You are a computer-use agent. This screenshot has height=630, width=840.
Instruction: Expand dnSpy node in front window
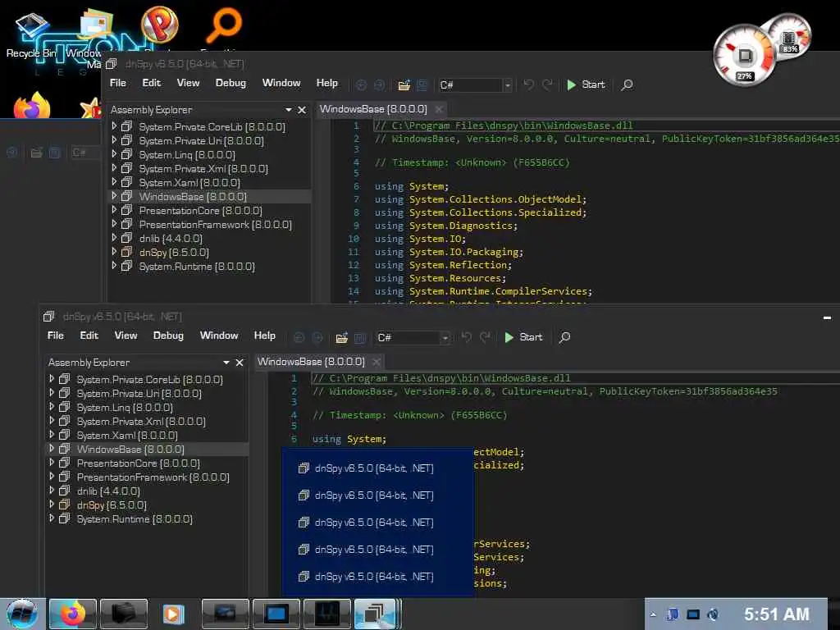click(x=52, y=504)
